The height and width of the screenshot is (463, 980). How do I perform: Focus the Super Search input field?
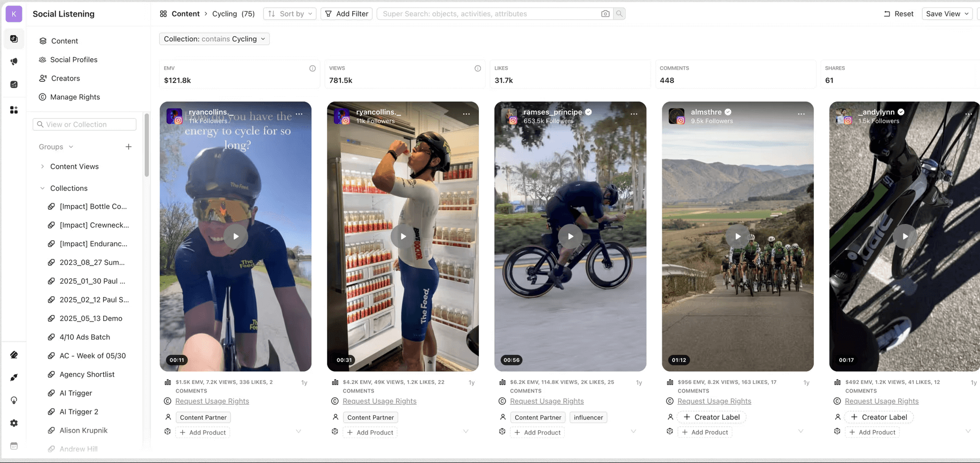click(x=489, y=14)
